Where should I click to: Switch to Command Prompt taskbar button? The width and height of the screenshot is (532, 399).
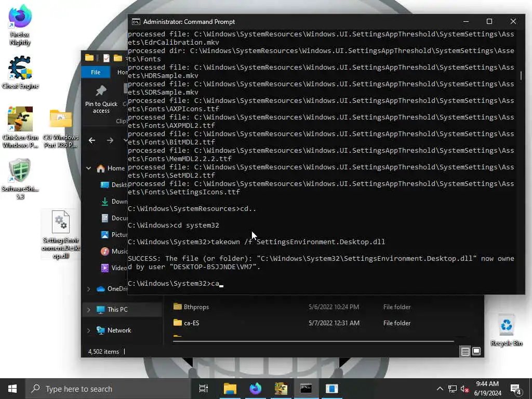point(306,389)
